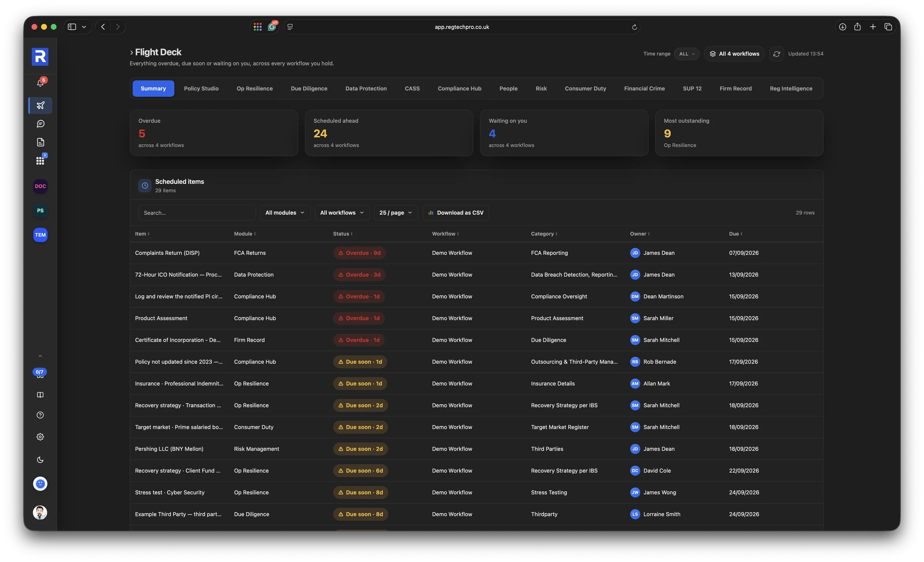The height and width of the screenshot is (562, 924).
Task: Click the scheduled items Search field
Action: 197,213
